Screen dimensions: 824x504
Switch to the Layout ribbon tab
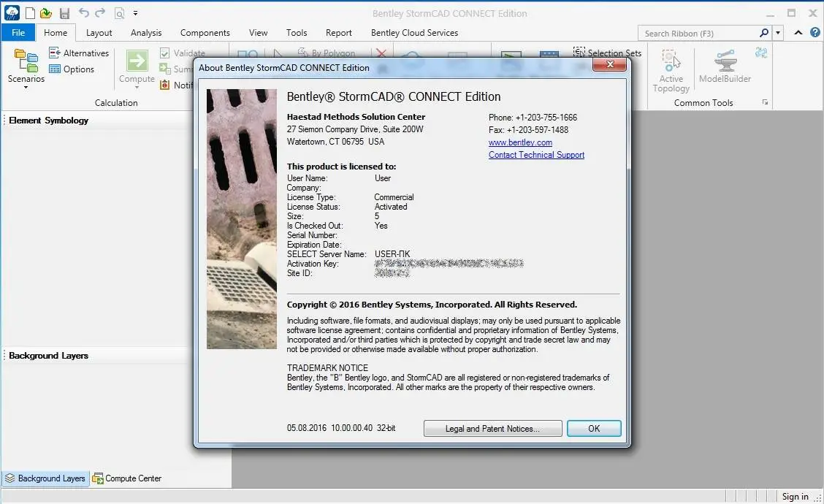point(99,33)
